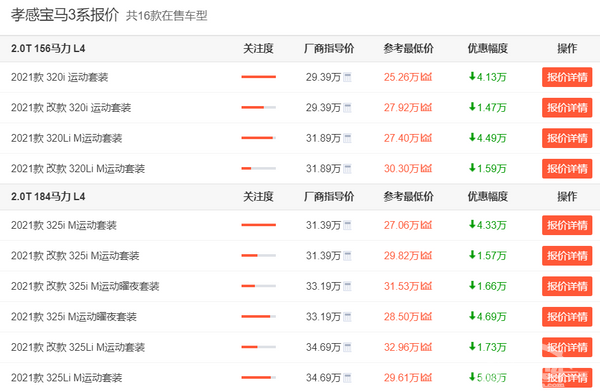Click 优惠幅度 header in 156马力 group
This screenshot has height=392, width=600.
(488, 49)
